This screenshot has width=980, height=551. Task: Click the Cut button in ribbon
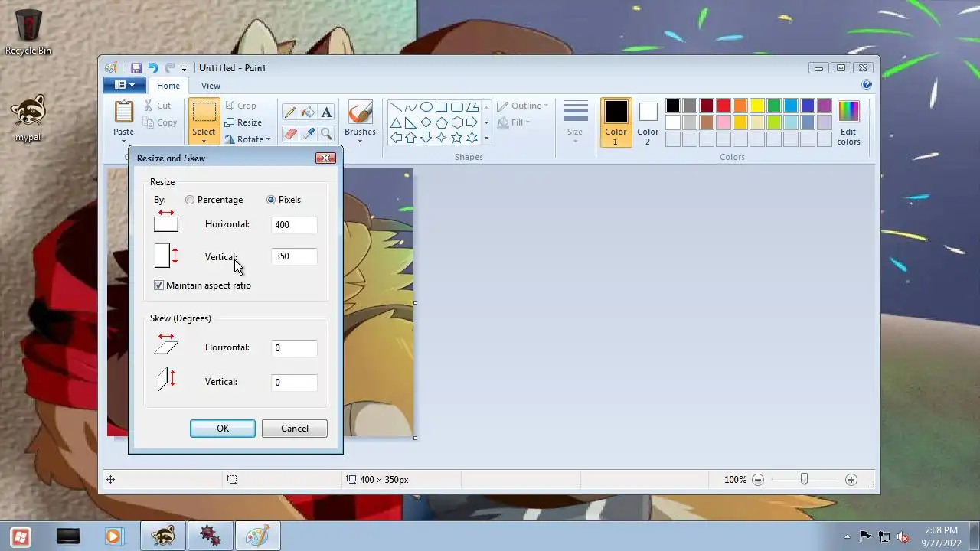158,106
